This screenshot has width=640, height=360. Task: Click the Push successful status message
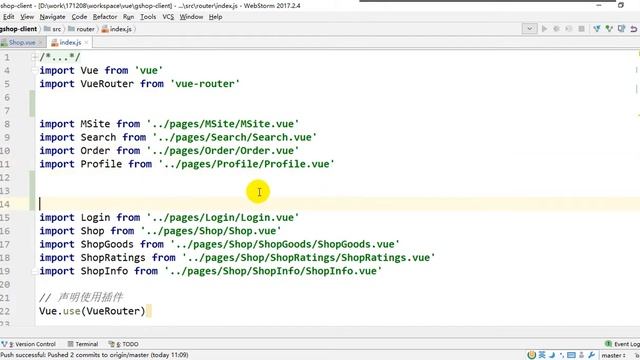(94, 355)
